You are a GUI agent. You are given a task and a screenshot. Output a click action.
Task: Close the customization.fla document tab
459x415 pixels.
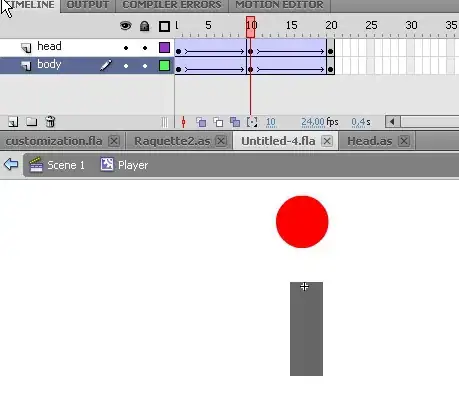coord(114,141)
